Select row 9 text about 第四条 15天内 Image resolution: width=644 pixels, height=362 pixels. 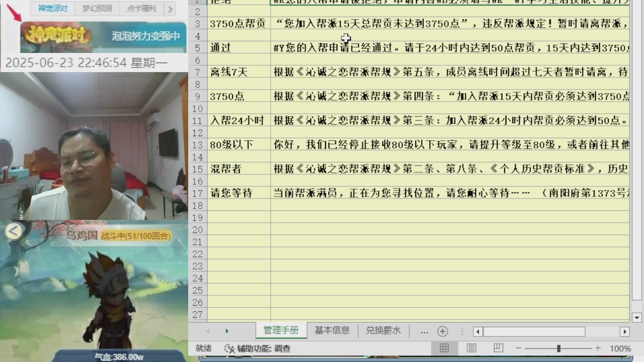450,96
